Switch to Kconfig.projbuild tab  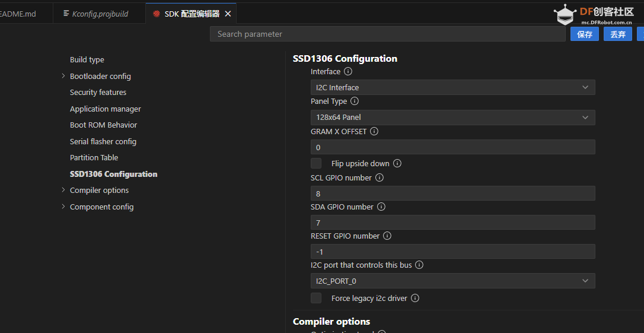[99, 14]
